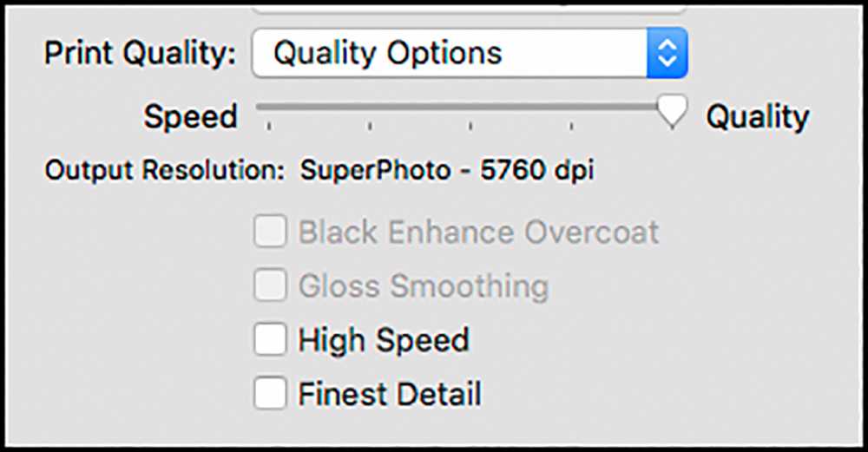Set slider to the second tick mark
Viewport: 868px width, 452px height.
tap(370, 127)
